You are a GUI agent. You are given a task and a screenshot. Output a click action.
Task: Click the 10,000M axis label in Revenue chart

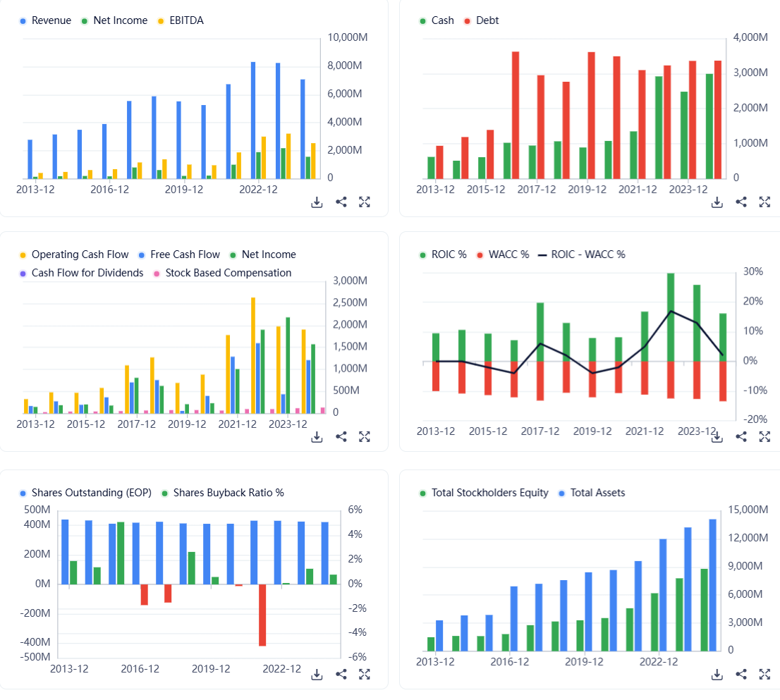348,37
